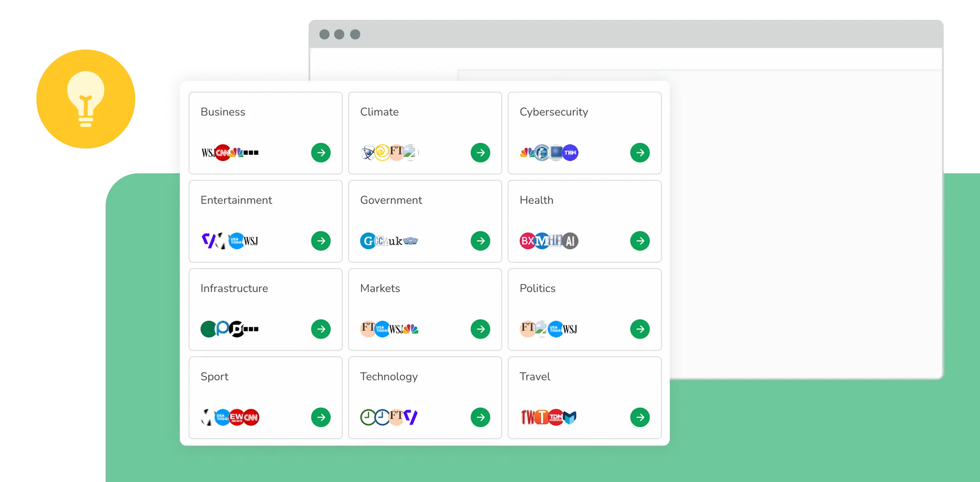Open Entertainment with its arrow icon
The height and width of the screenshot is (482, 980).
[320, 241]
